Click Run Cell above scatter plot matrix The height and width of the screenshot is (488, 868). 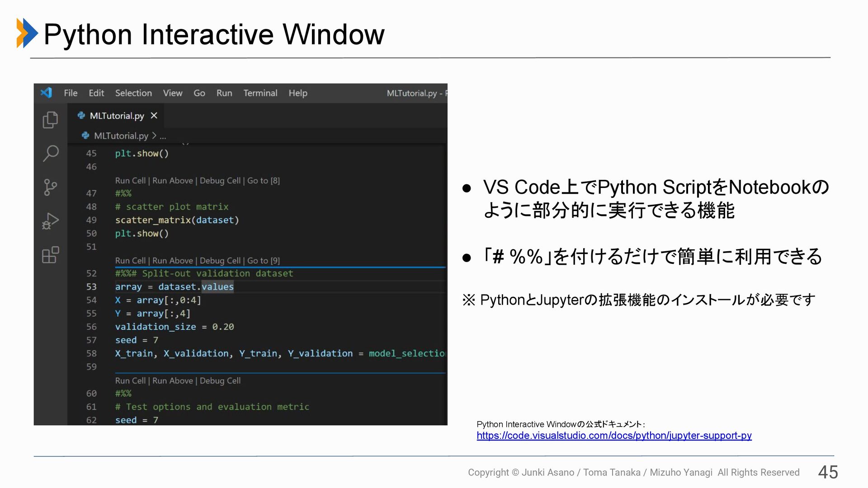[130, 181]
